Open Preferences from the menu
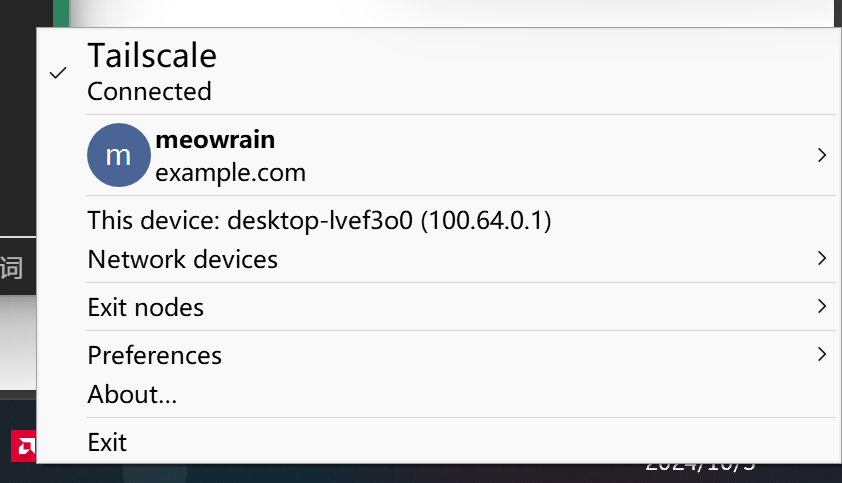This screenshot has width=842, height=483. (x=155, y=355)
